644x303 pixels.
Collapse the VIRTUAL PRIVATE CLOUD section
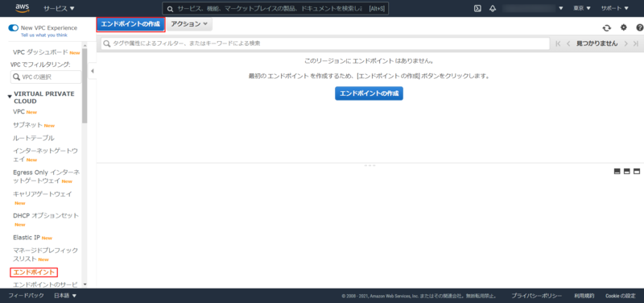10,97
